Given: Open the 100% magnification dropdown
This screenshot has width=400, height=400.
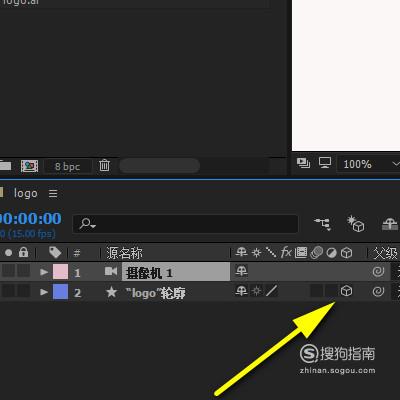Looking at the screenshot, I should [370, 164].
